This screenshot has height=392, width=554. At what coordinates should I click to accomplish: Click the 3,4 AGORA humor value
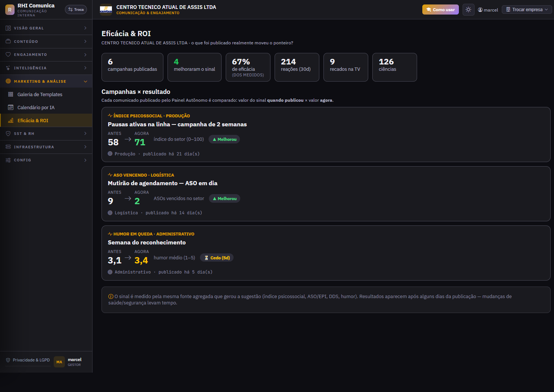pos(141,260)
